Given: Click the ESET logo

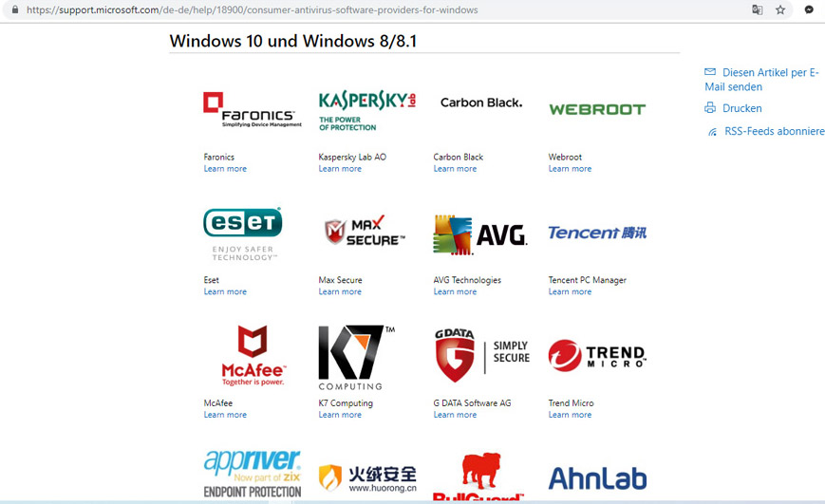Looking at the screenshot, I should tap(242, 233).
